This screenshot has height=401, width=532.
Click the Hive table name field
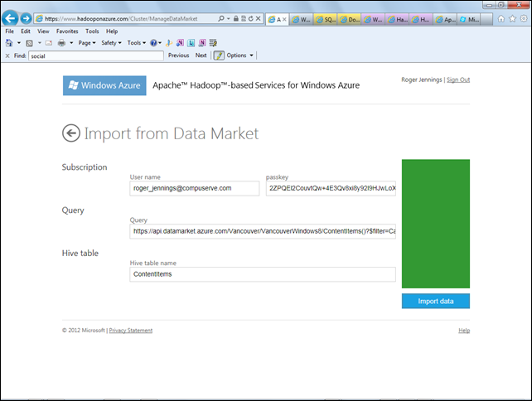coord(263,274)
